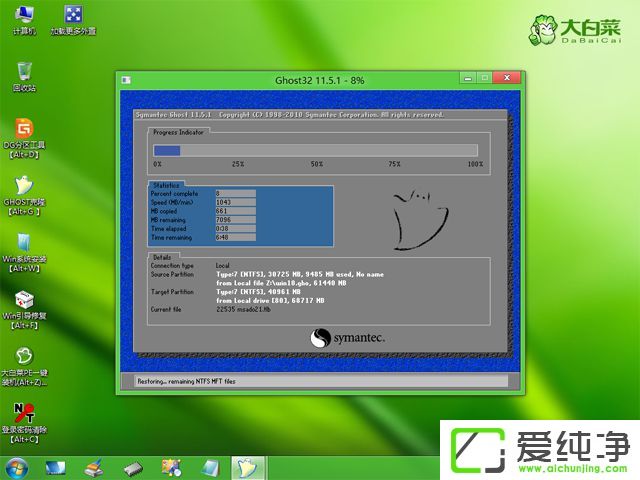This screenshot has width=640, height=480.
Task: Close the Ghost32 window
Action: point(506,77)
